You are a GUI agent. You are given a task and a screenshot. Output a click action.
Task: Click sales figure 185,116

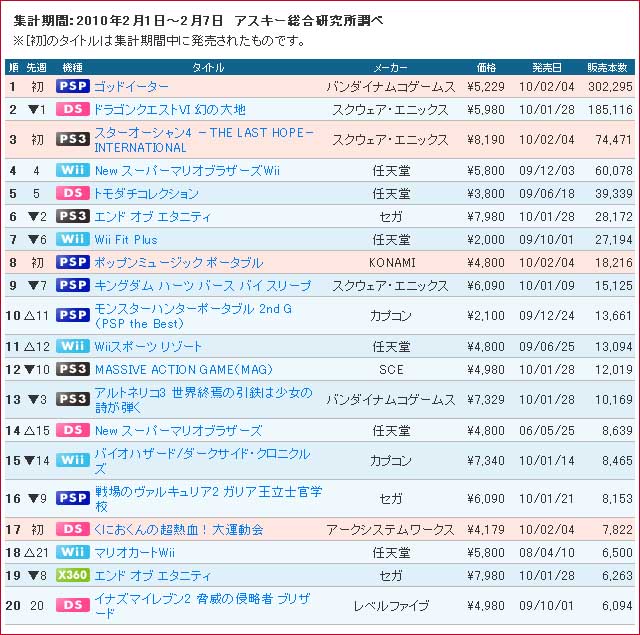[610, 109]
